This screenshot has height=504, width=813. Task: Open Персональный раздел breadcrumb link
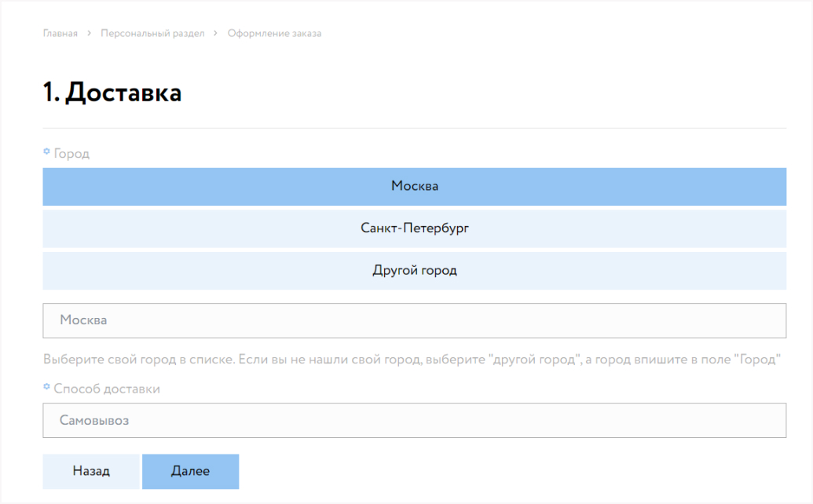(x=152, y=34)
